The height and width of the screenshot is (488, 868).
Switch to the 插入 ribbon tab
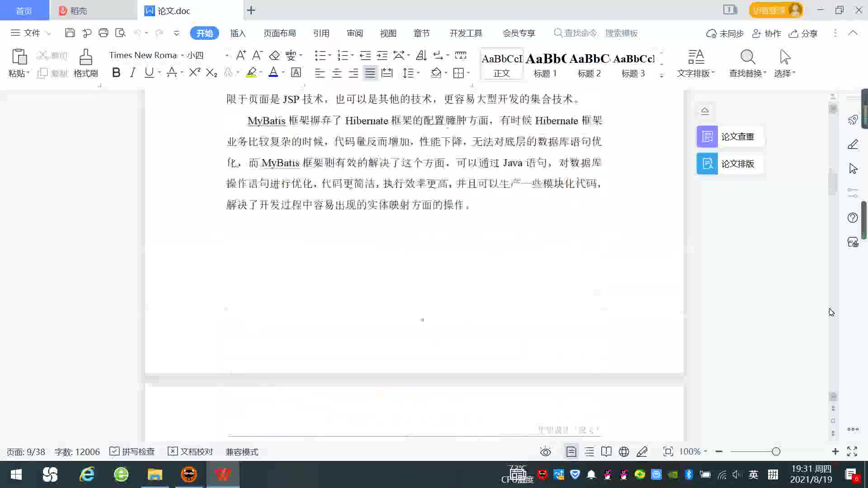pos(238,33)
